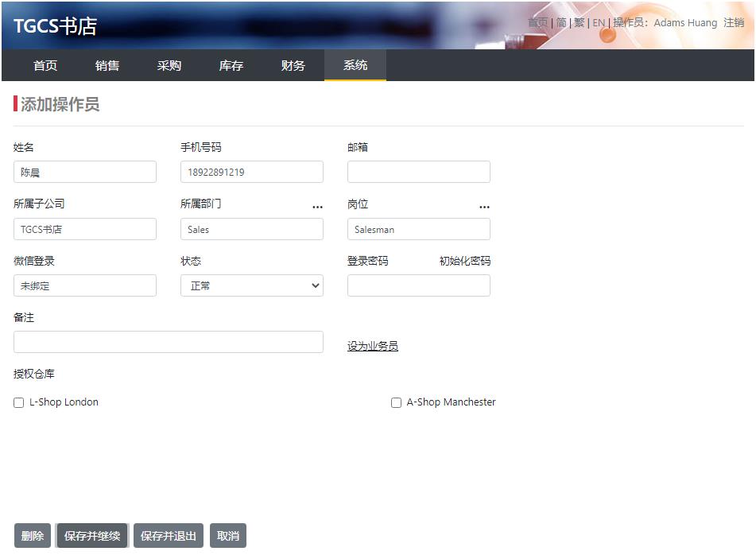Click into the 备注 text field
This screenshot has height=555, width=756.
[x=169, y=343]
